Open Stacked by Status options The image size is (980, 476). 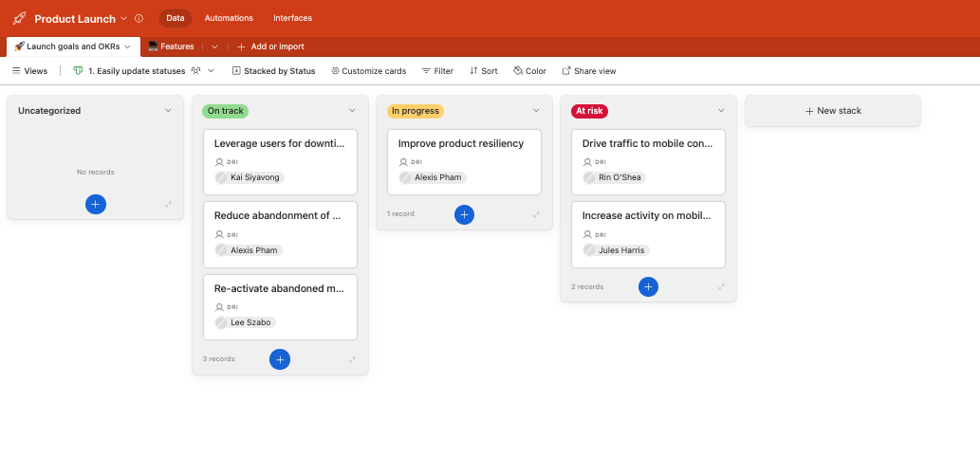[273, 70]
